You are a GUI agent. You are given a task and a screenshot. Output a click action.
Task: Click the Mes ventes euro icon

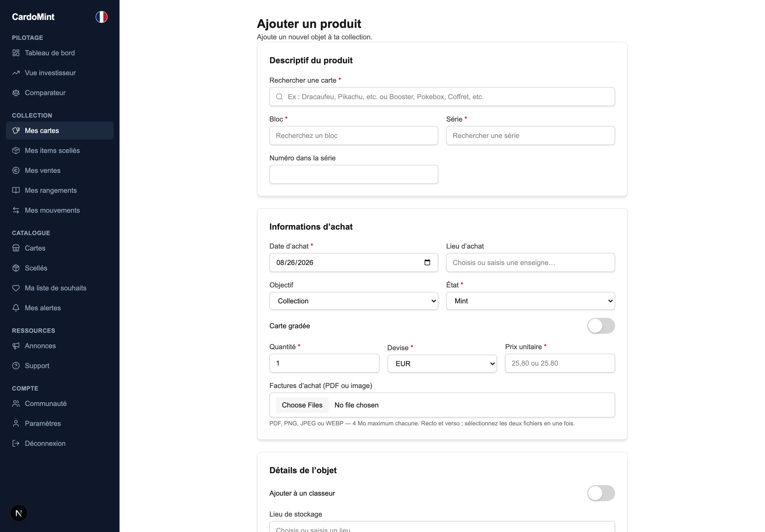16,171
